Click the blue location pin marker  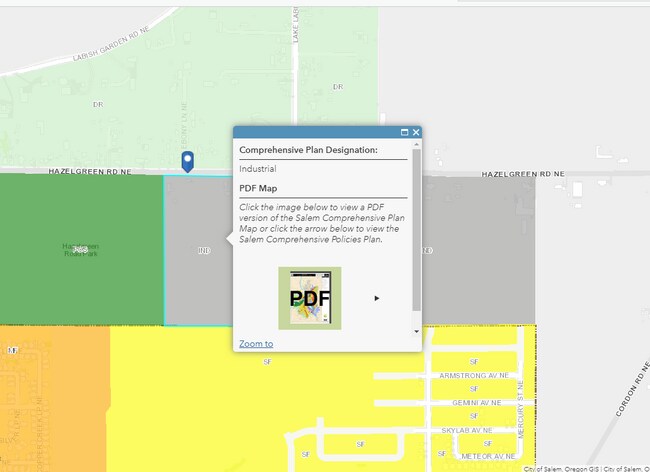point(187,161)
